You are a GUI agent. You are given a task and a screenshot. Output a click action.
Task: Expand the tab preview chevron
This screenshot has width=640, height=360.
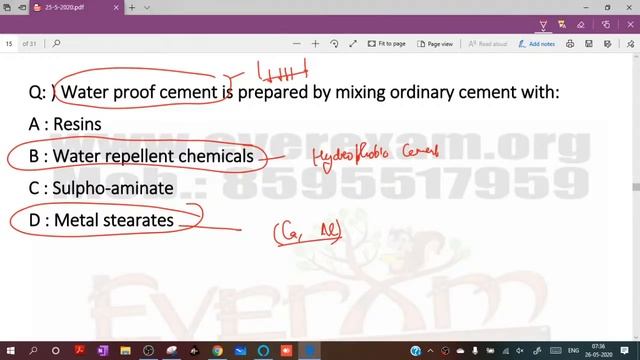point(147,7)
